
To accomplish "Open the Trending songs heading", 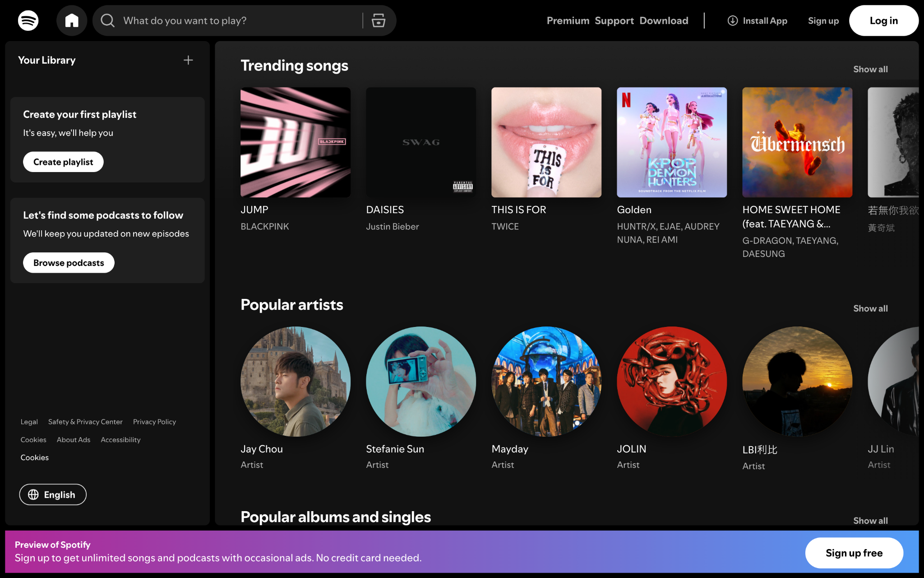I will point(294,65).
